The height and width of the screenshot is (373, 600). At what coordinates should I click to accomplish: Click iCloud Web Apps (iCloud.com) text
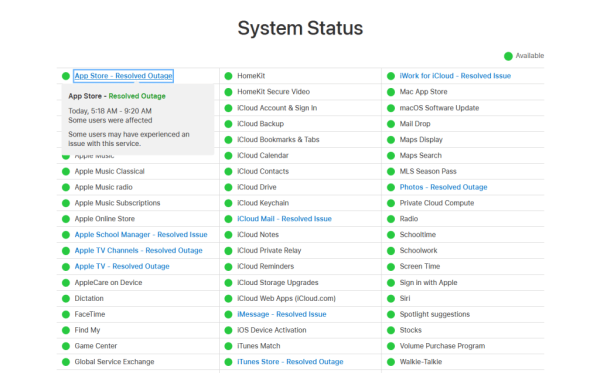(286, 298)
